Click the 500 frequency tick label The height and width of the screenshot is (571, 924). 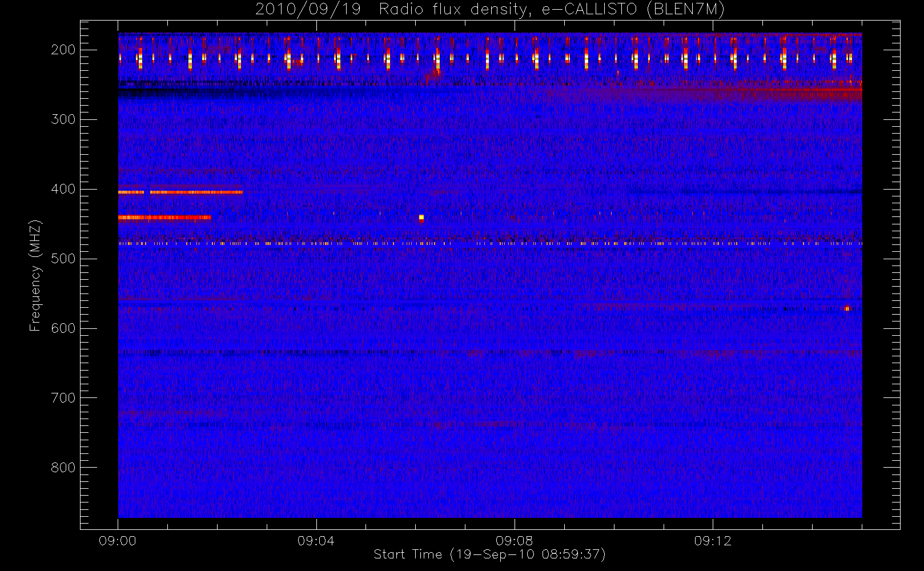63,259
